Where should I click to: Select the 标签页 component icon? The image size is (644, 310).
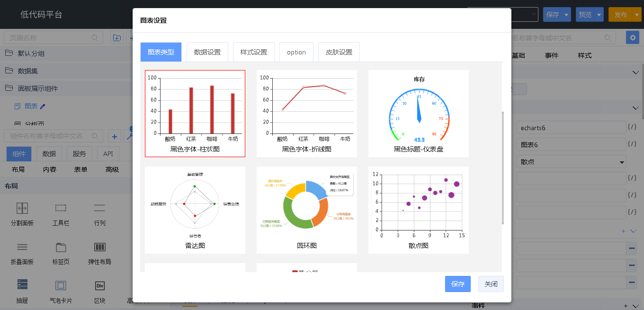tap(61, 247)
